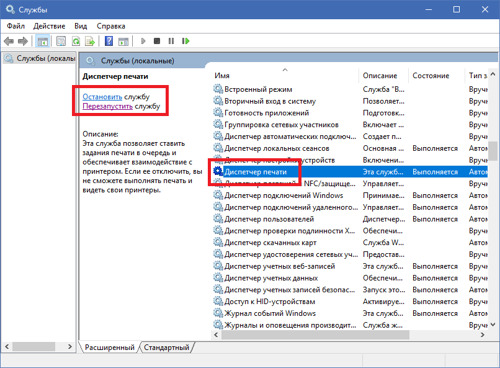Select Диспетчер локальных сеансов service

(x=277, y=148)
